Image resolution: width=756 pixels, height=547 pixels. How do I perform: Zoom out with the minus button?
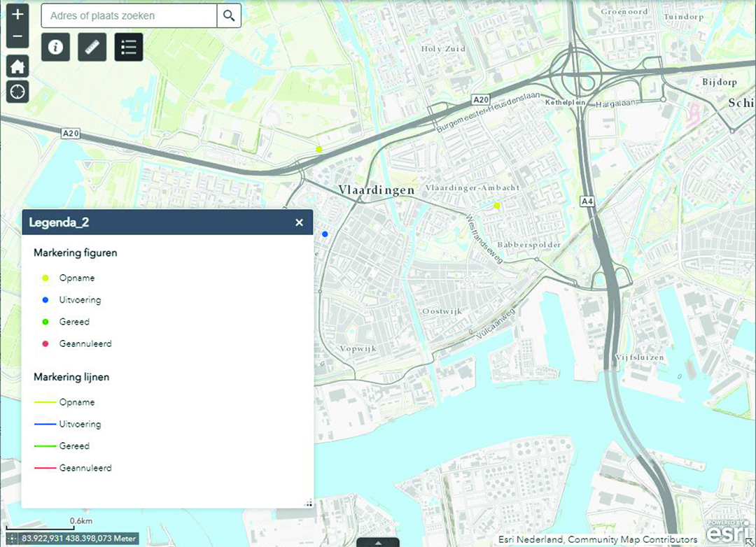click(x=17, y=36)
